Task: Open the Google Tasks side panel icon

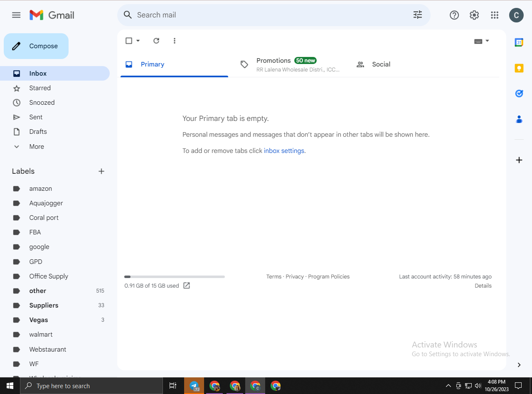Action: pyautogui.click(x=519, y=94)
